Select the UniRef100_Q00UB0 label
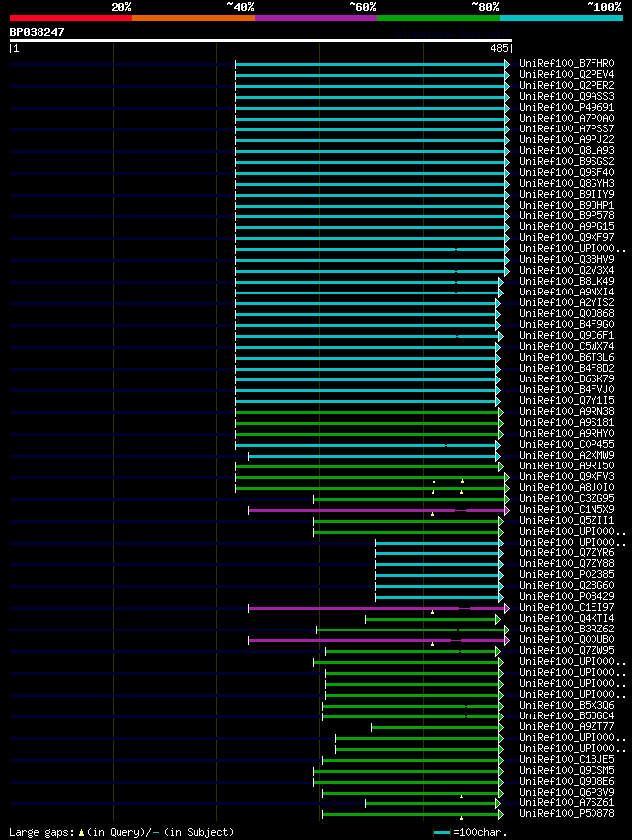Image resolution: width=632 pixels, height=840 pixels. [x=567, y=639]
